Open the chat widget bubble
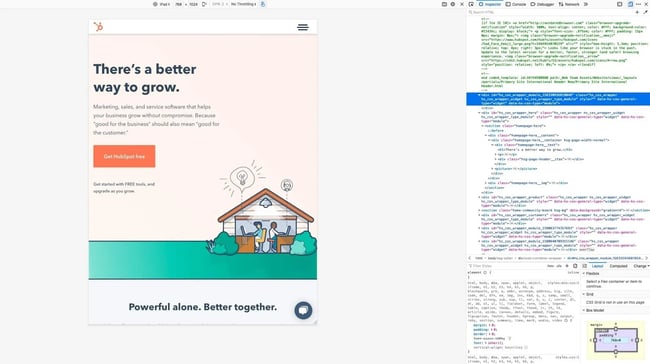650x364 pixels. click(303, 310)
